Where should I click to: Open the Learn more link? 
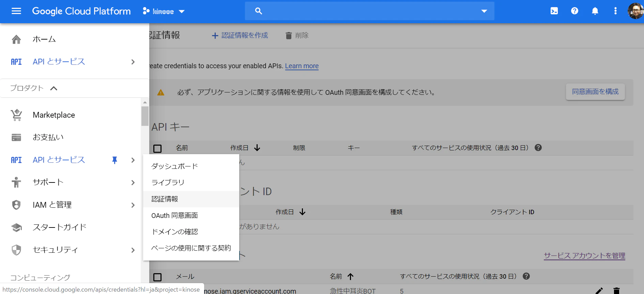[302, 66]
